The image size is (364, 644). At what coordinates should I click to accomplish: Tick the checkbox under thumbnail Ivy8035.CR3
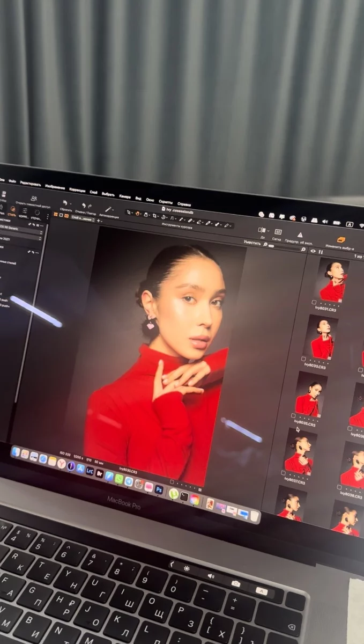[x=293, y=415]
